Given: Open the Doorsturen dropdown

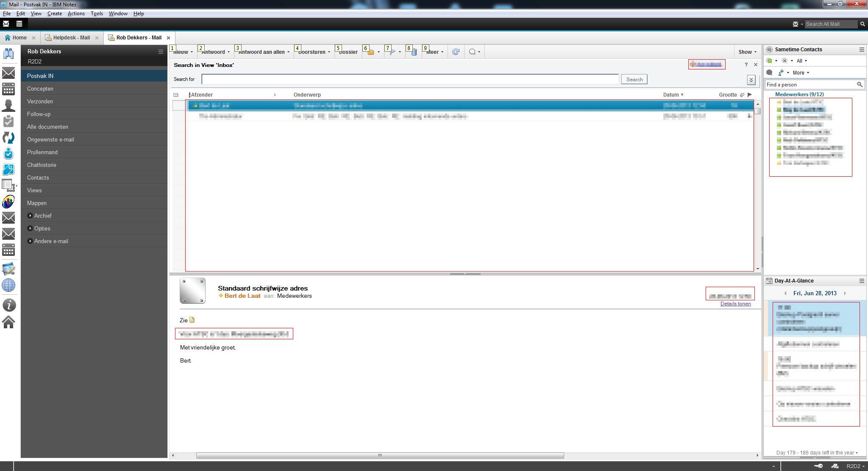Looking at the screenshot, I should coord(314,52).
